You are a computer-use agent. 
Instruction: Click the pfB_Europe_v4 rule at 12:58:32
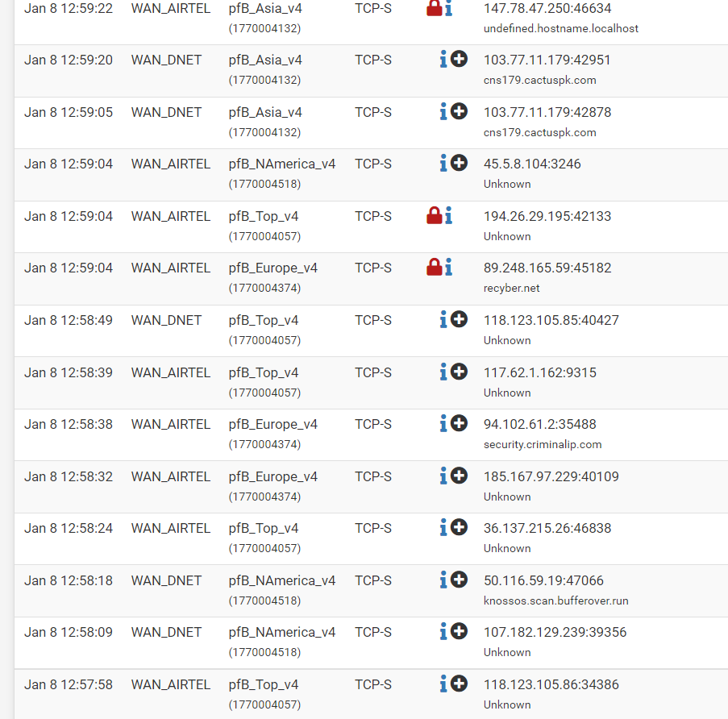point(272,476)
